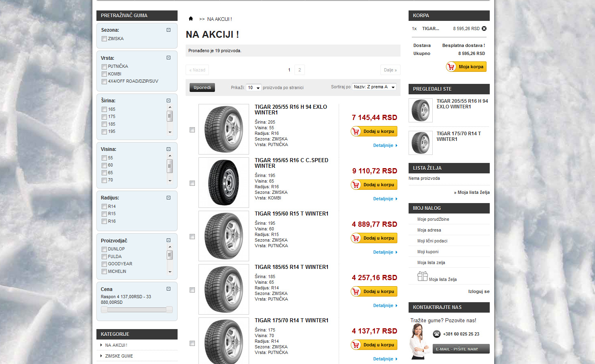Click the Uporedi compare button

(202, 87)
